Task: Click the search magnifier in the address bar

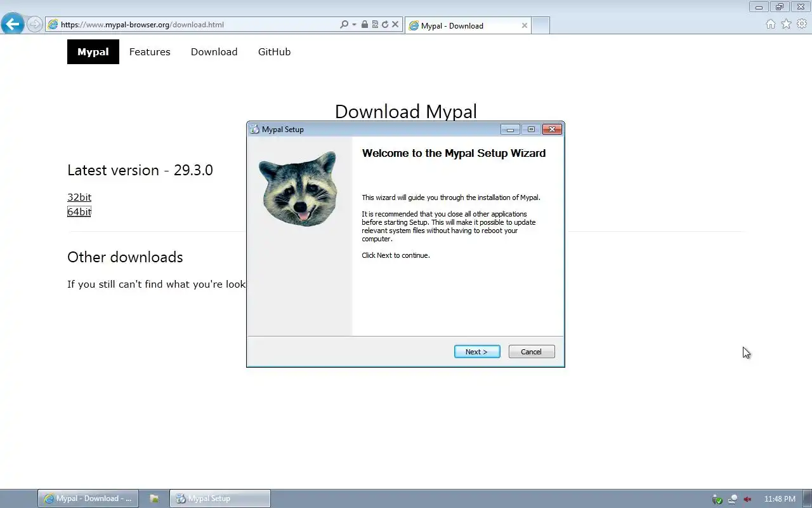Action: click(344, 25)
